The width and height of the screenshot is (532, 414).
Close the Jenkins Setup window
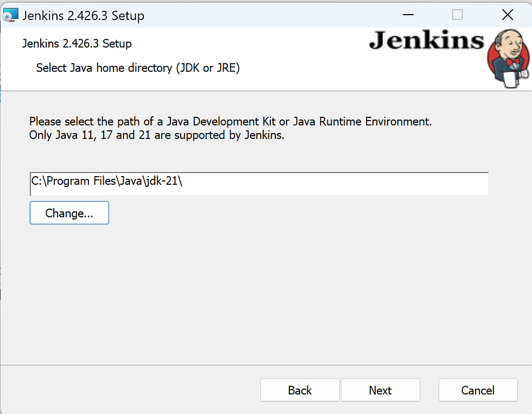pos(508,15)
